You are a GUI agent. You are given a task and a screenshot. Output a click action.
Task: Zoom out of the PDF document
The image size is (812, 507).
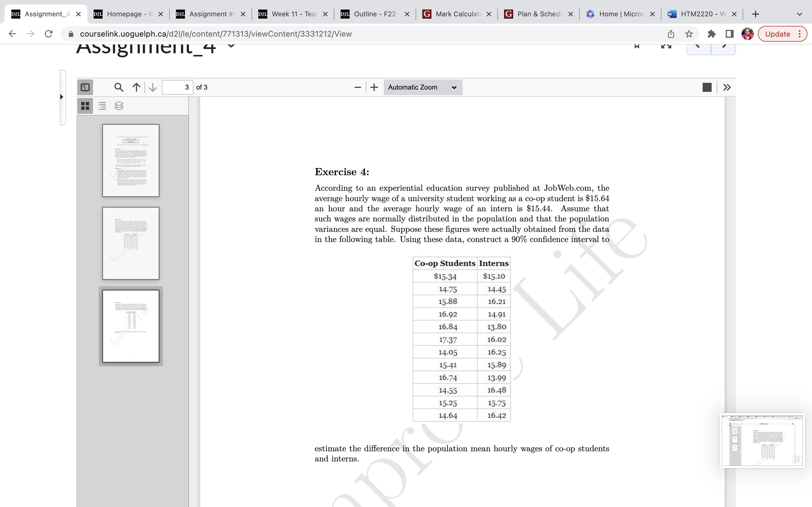click(x=357, y=87)
